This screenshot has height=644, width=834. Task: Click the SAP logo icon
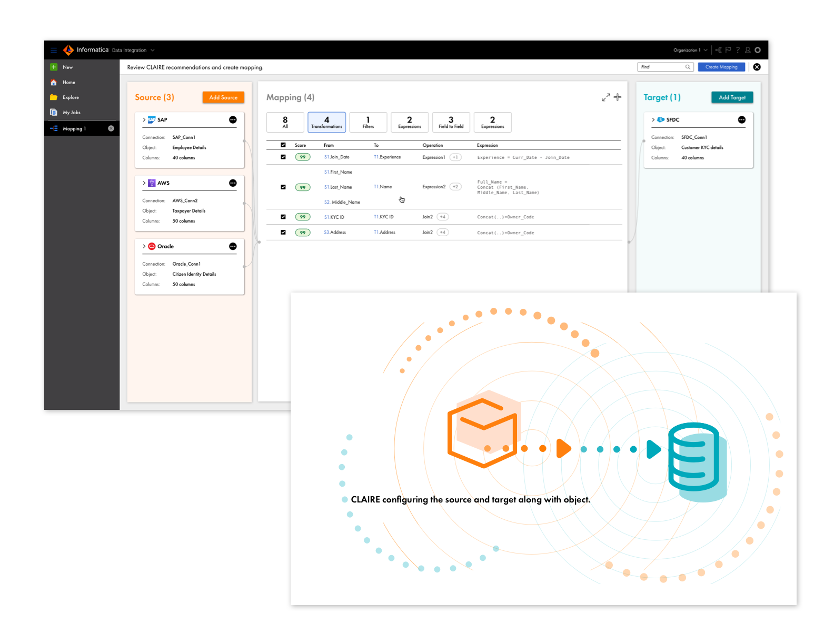(152, 120)
